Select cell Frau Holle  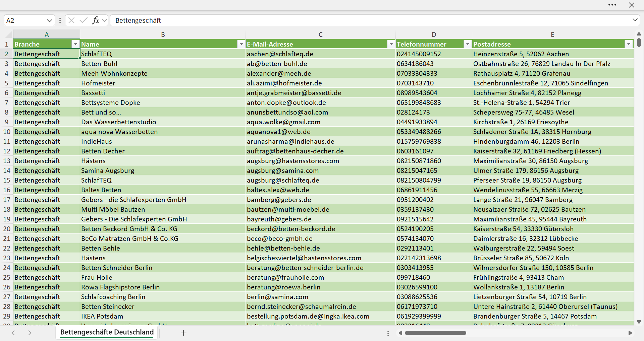click(x=163, y=277)
